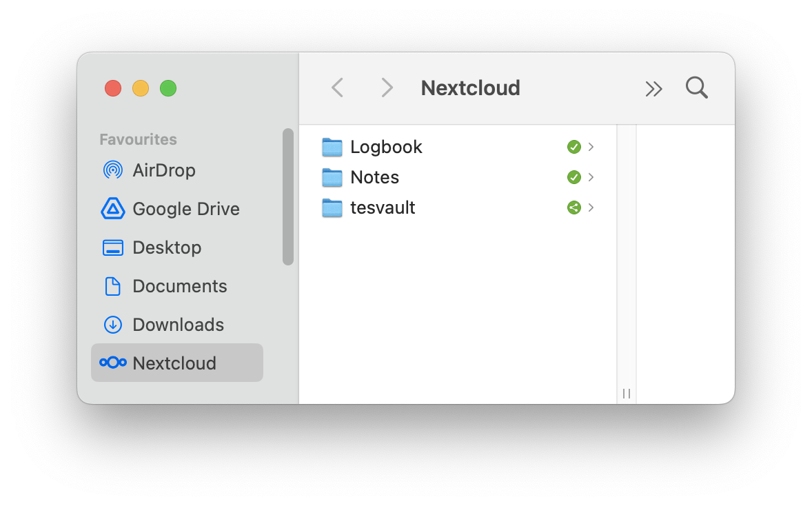Expand the Logbook folder chevron
This screenshot has width=812, height=506.
tap(591, 147)
